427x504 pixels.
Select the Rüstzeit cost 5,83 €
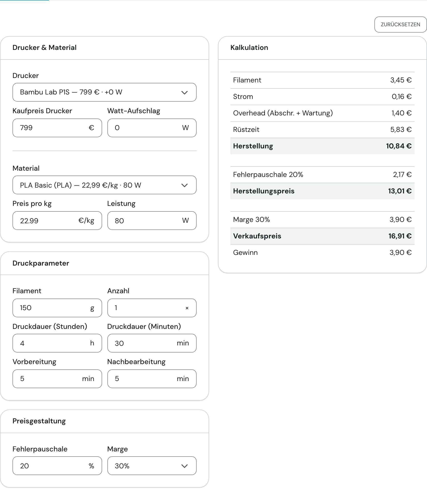(x=401, y=129)
